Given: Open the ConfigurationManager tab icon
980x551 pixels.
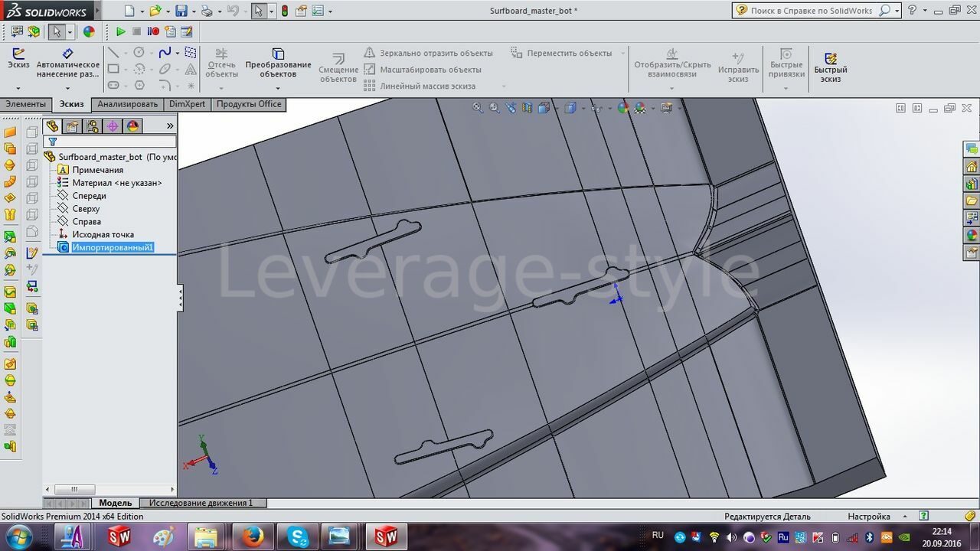Looking at the screenshot, I should click(x=93, y=126).
